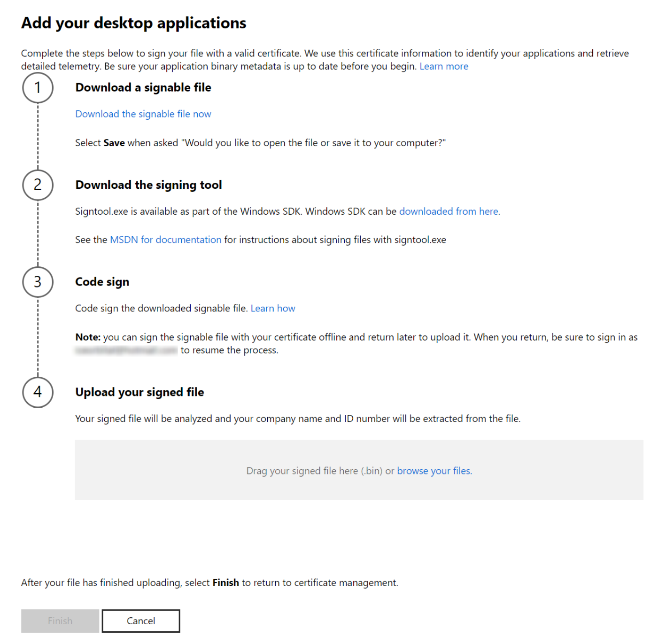
Task: Open the Learn more link
Action: click(x=443, y=66)
